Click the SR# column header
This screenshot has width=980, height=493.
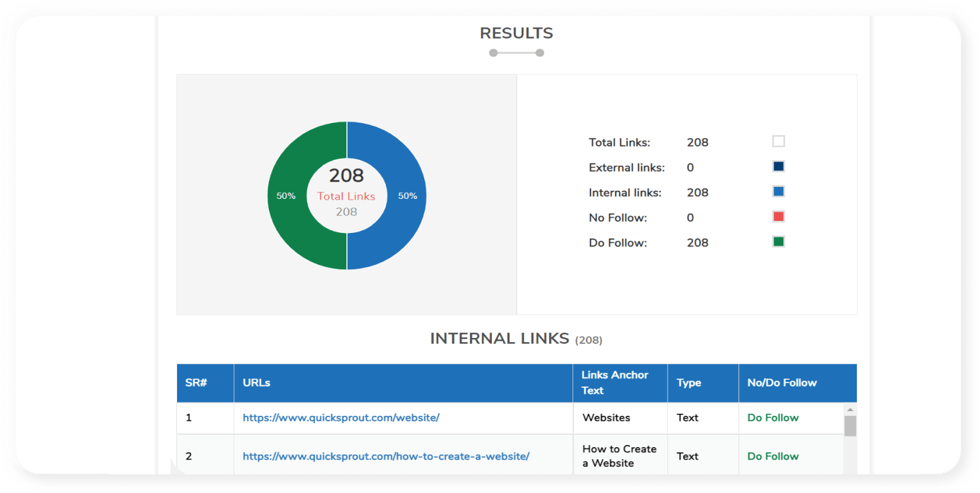point(205,383)
